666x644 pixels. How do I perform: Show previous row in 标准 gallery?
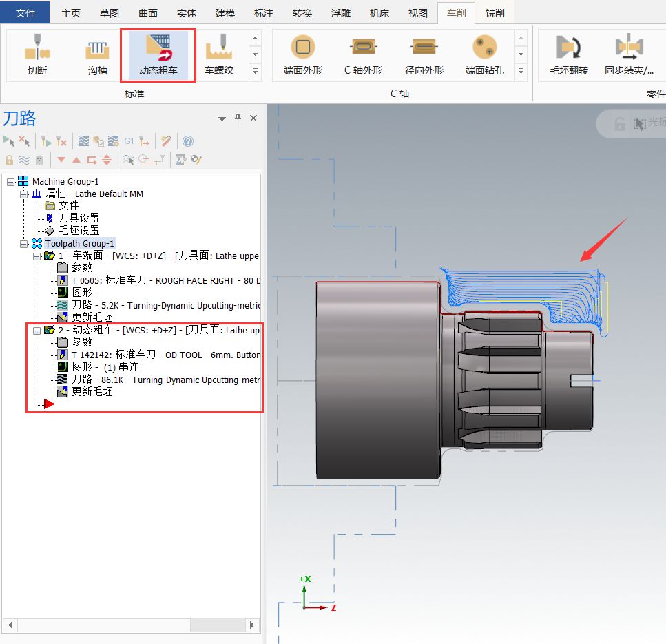point(255,39)
